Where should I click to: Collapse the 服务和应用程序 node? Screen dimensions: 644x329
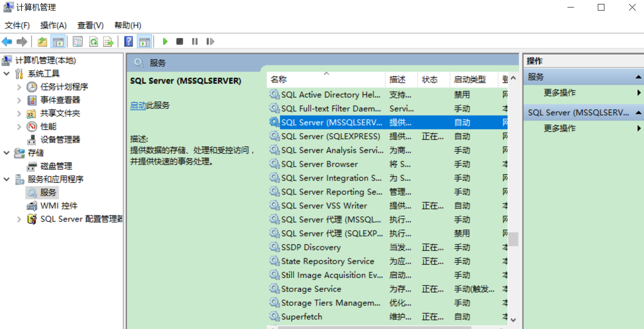click(7, 179)
